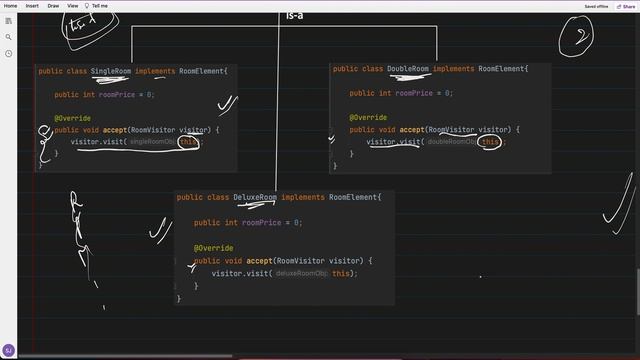This screenshot has height=360, width=640.
Task: Click accept method name in SingleRoom snippet
Action: [x=115, y=130]
